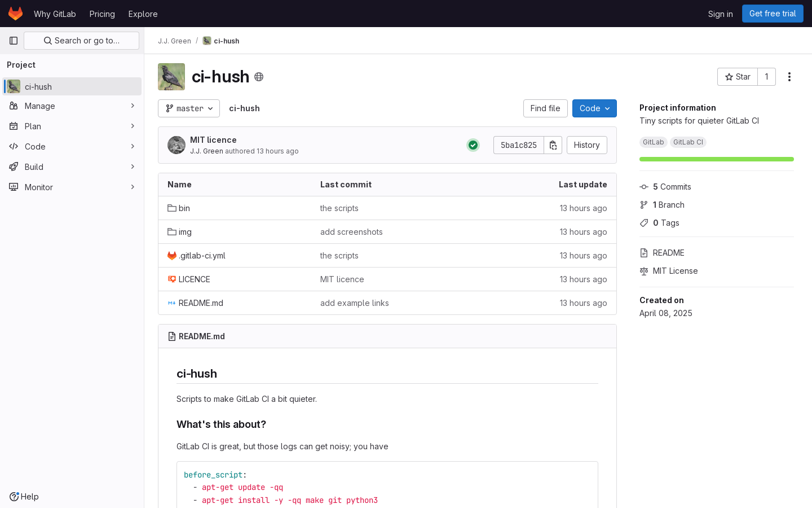Open the Why GitLab menu
This screenshot has width=812, height=508.
pyautogui.click(x=55, y=14)
